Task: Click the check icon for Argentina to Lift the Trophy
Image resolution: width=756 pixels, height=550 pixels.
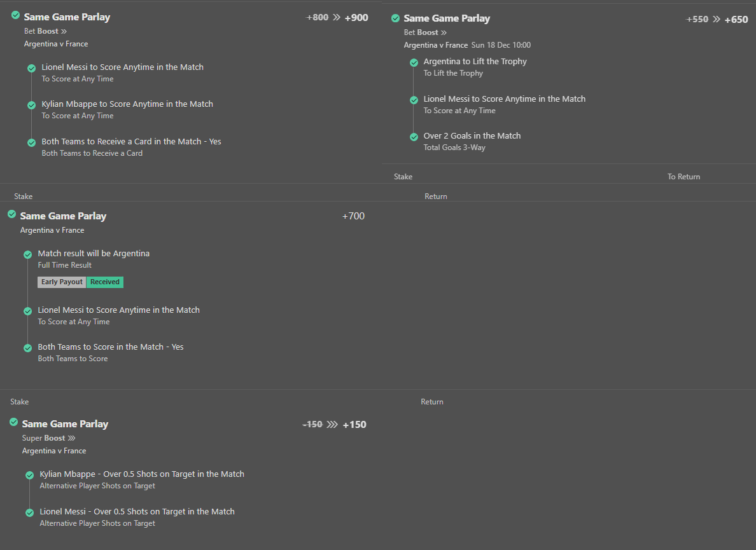Action: point(414,62)
